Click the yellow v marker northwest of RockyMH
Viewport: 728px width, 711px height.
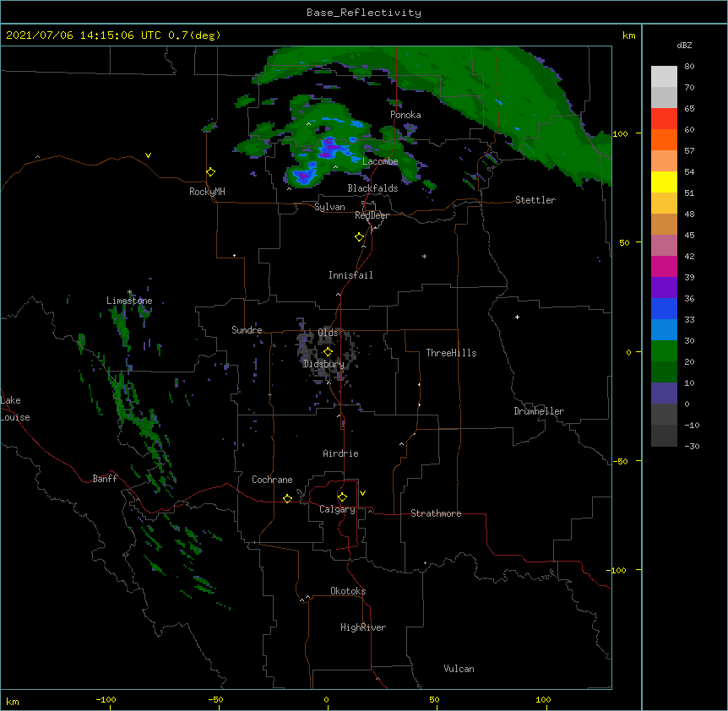pos(148,155)
